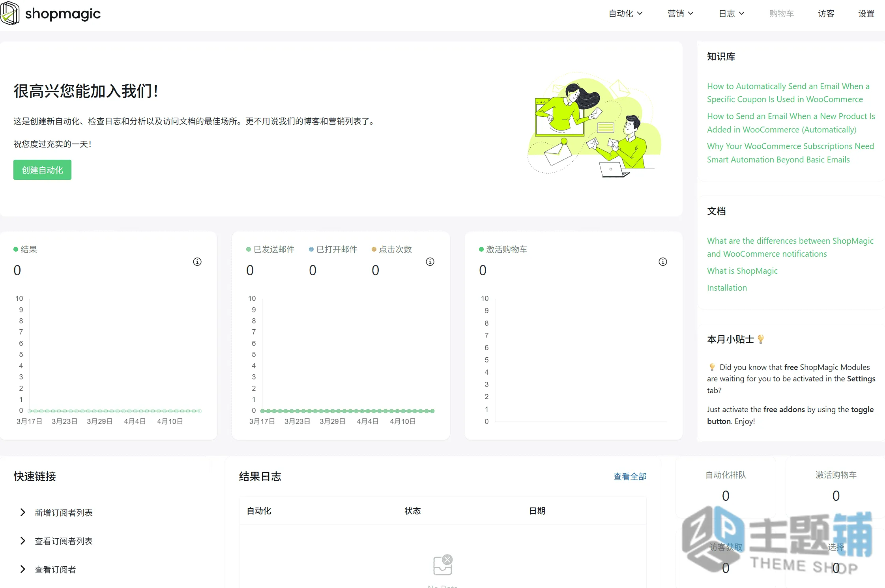Click 3月17日 label on 结果 chart
This screenshot has width=885, height=588.
pyautogui.click(x=29, y=422)
